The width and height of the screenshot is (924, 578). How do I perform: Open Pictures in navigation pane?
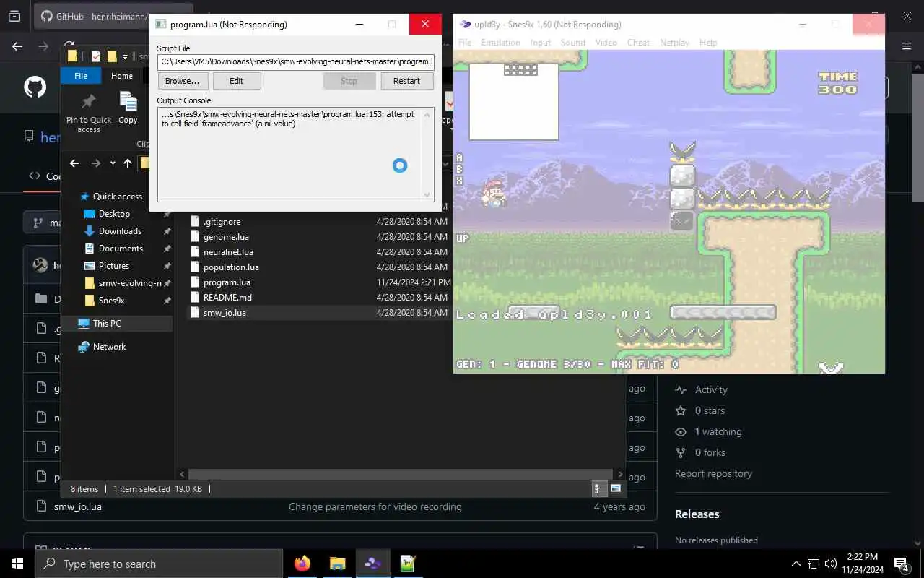pyautogui.click(x=114, y=266)
